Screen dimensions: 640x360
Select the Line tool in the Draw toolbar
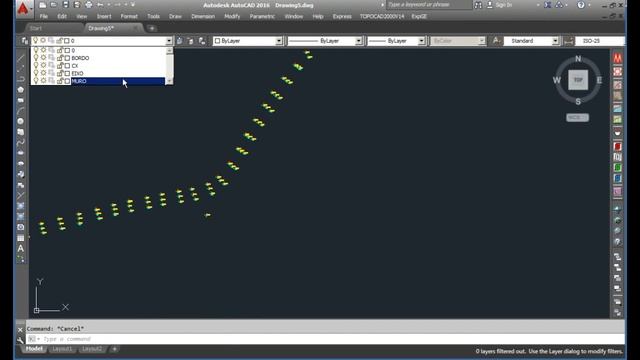click(21, 58)
